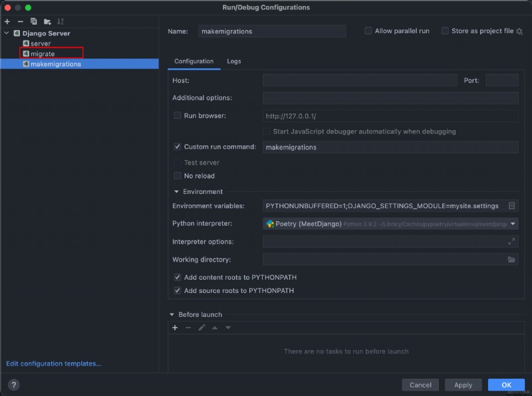Click the Apply button
This screenshot has height=396, width=532.
pos(463,385)
